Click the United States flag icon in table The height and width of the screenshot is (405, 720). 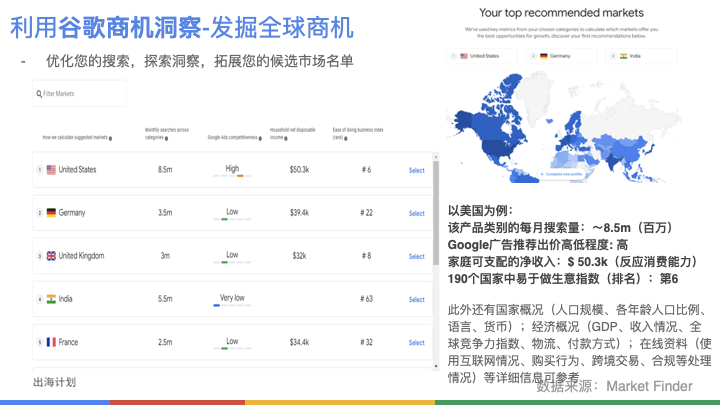[x=51, y=170]
